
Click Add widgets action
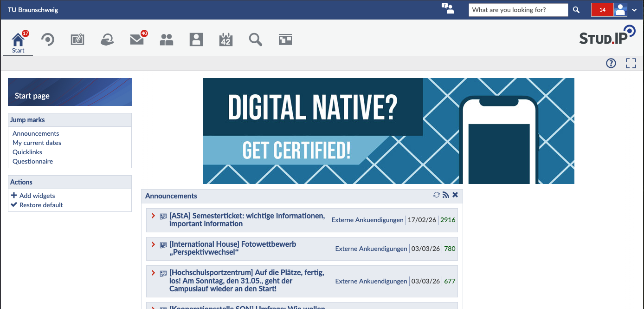(37, 196)
